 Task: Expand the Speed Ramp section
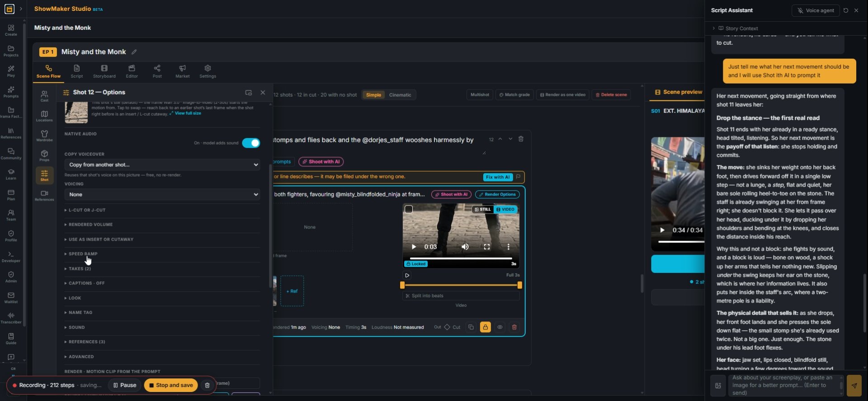click(162, 254)
